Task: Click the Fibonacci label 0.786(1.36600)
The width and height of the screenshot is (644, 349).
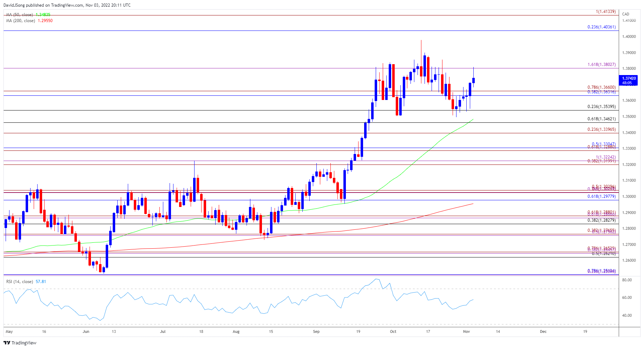Action: [602, 88]
